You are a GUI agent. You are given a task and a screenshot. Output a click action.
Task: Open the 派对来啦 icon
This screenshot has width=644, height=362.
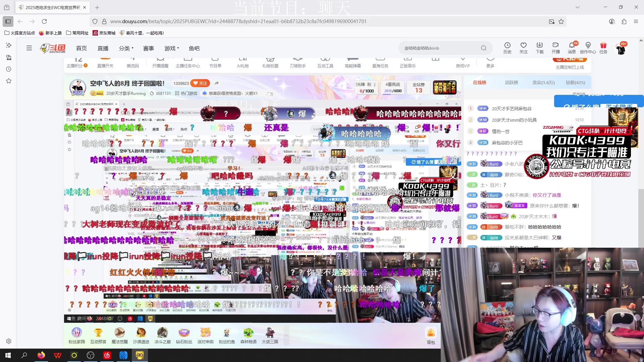click(x=206, y=336)
